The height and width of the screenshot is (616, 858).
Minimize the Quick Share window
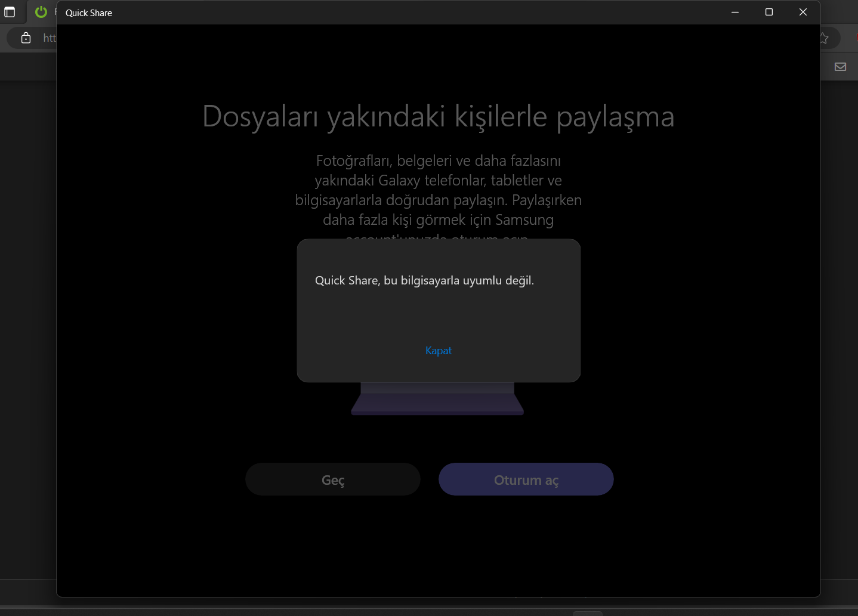(735, 13)
